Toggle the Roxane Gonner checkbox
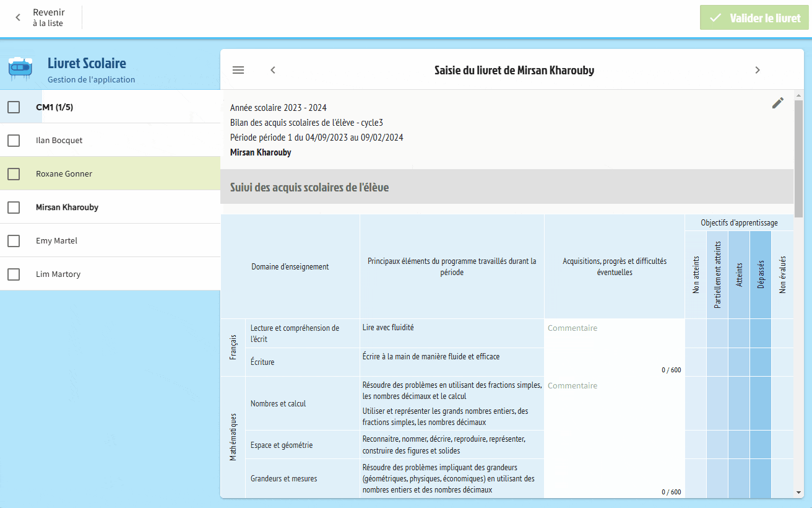812x508 pixels. click(x=14, y=174)
